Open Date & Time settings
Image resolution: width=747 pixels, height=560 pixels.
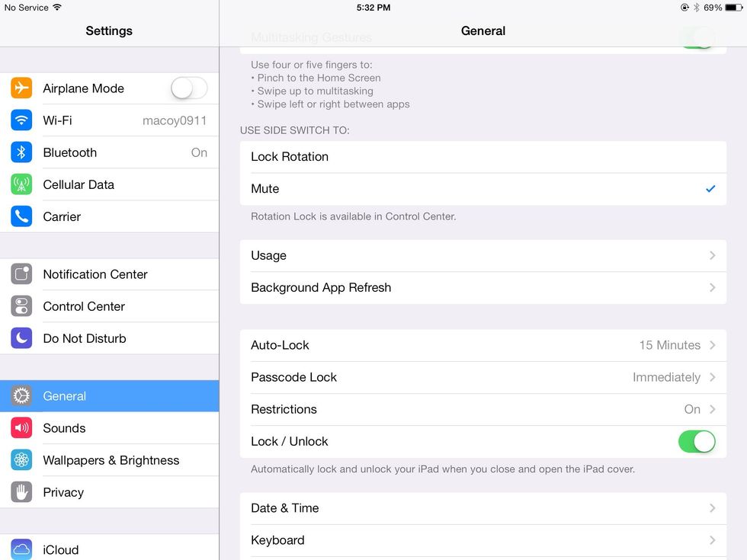click(x=483, y=508)
